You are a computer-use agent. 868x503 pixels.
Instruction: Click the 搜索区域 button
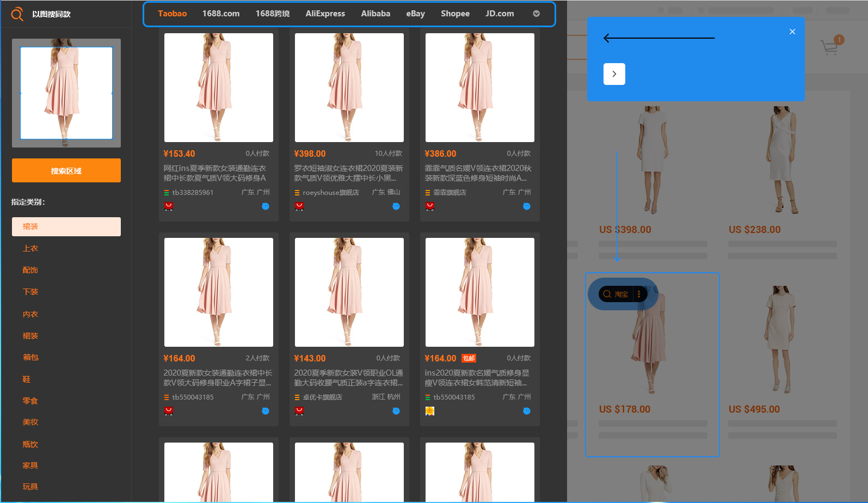tap(66, 170)
